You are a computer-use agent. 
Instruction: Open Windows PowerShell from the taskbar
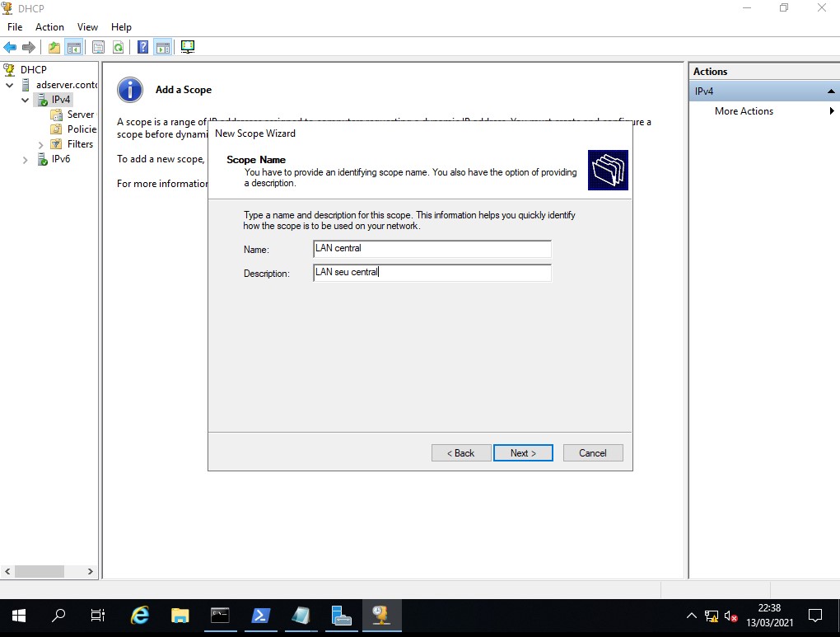coord(261,615)
